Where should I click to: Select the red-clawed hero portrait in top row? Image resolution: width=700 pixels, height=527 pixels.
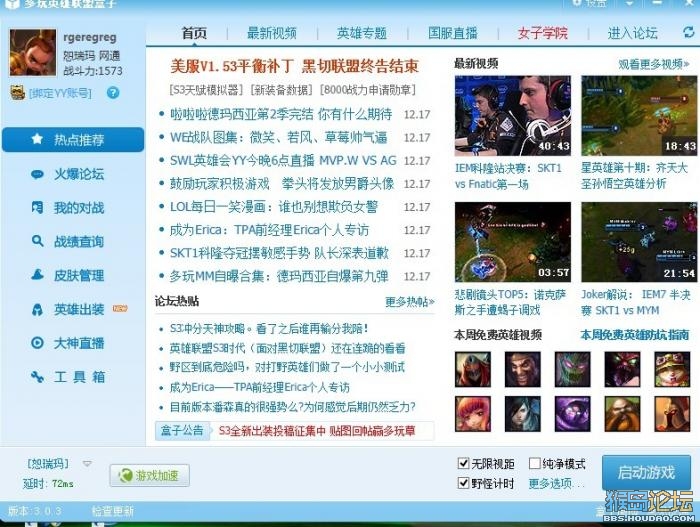click(622, 369)
